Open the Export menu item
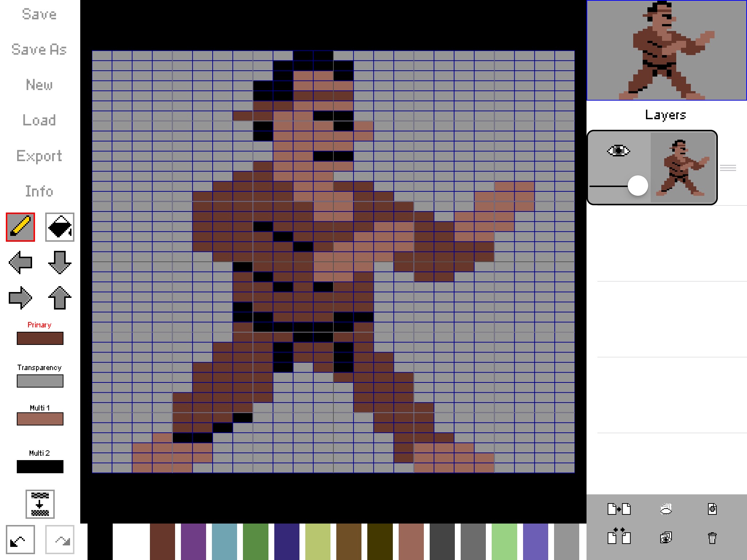 39,156
